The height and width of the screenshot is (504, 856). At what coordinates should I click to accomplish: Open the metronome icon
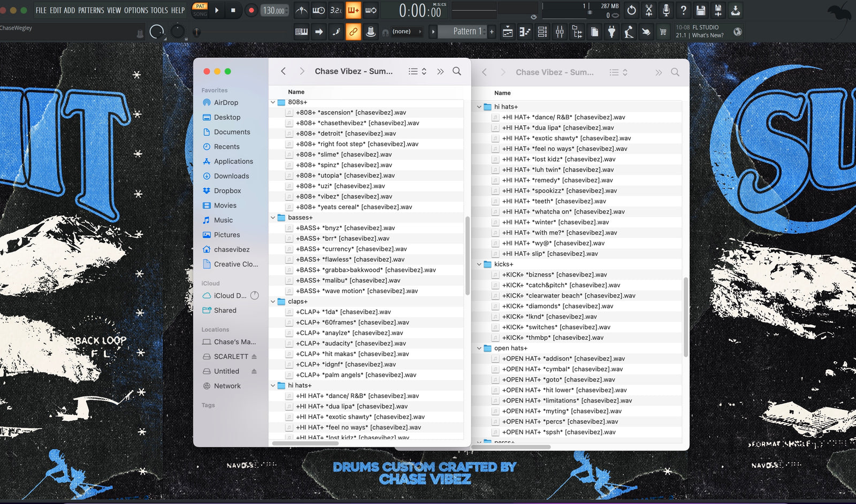(x=302, y=10)
